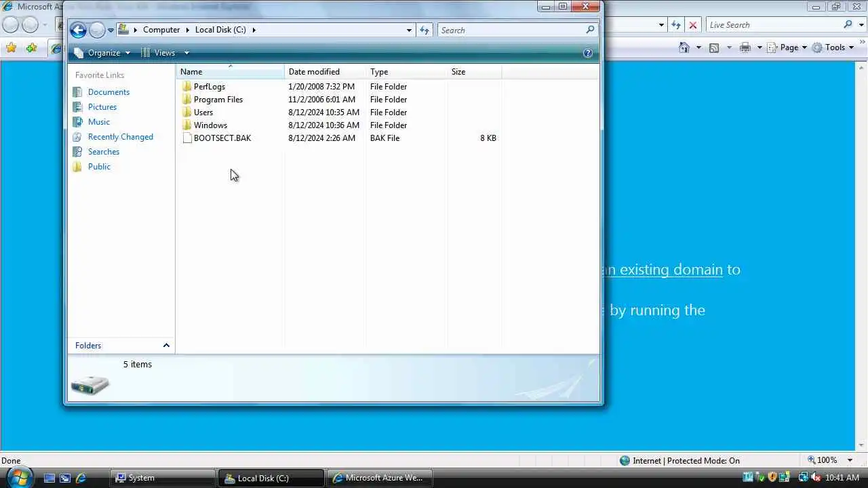Click the magnifier icon in Explorer search

pyautogui.click(x=590, y=30)
